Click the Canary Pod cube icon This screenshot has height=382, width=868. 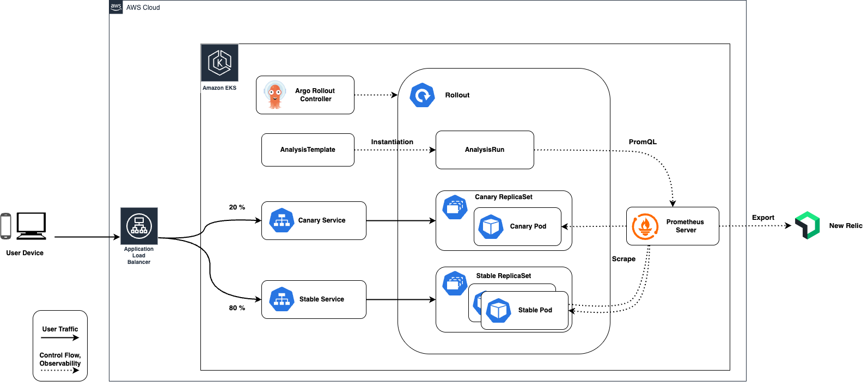491,226
